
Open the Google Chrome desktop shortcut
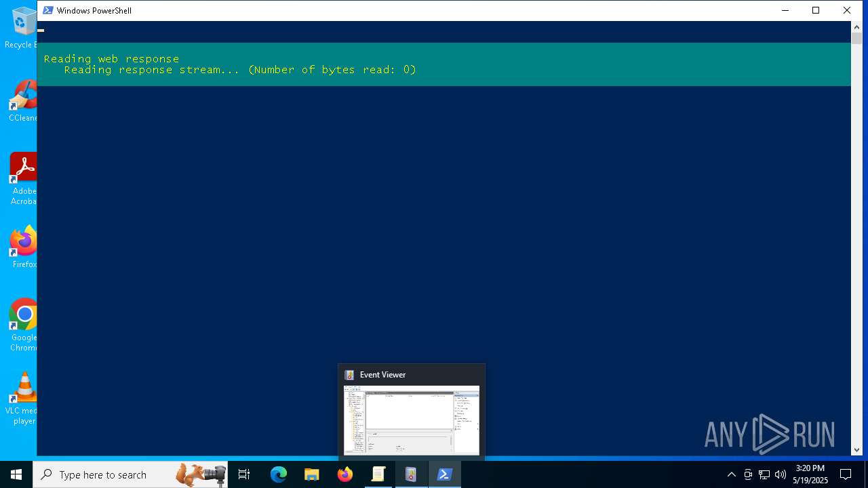coord(23,325)
